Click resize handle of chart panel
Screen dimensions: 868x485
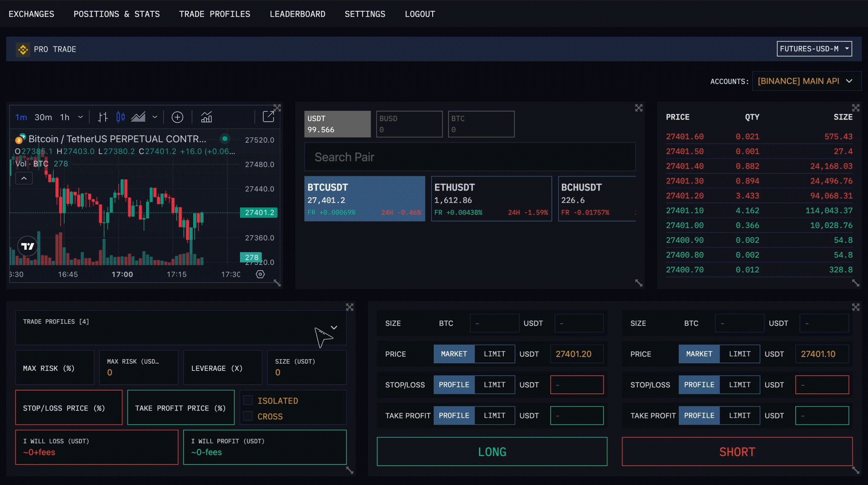[277, 283]
